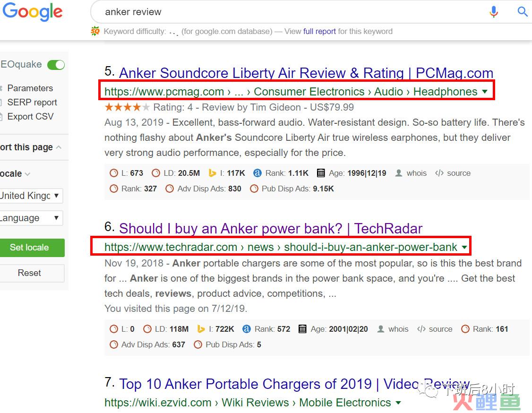Click the Google logo
532x413 pixels.
click(x=33, y=11)
